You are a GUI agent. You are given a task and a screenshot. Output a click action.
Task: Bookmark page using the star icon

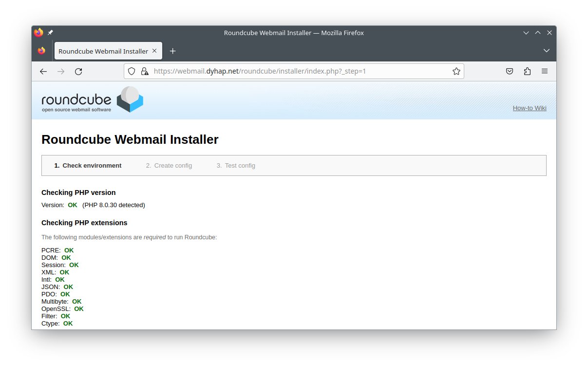(456, 72)
